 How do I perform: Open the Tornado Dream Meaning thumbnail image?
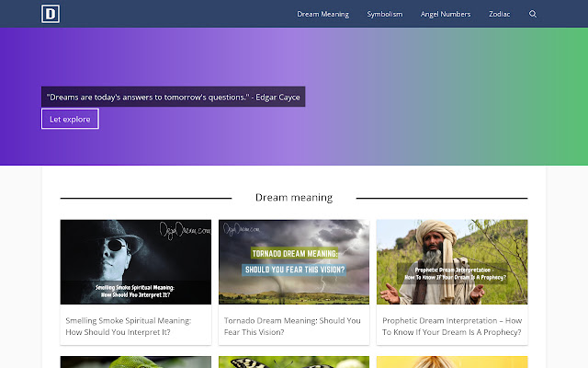[x=294, y=261]
